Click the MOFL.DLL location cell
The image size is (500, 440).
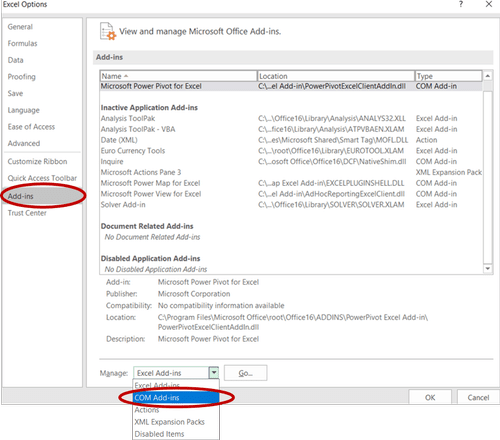pyautogui.click(x=333, y=140)
